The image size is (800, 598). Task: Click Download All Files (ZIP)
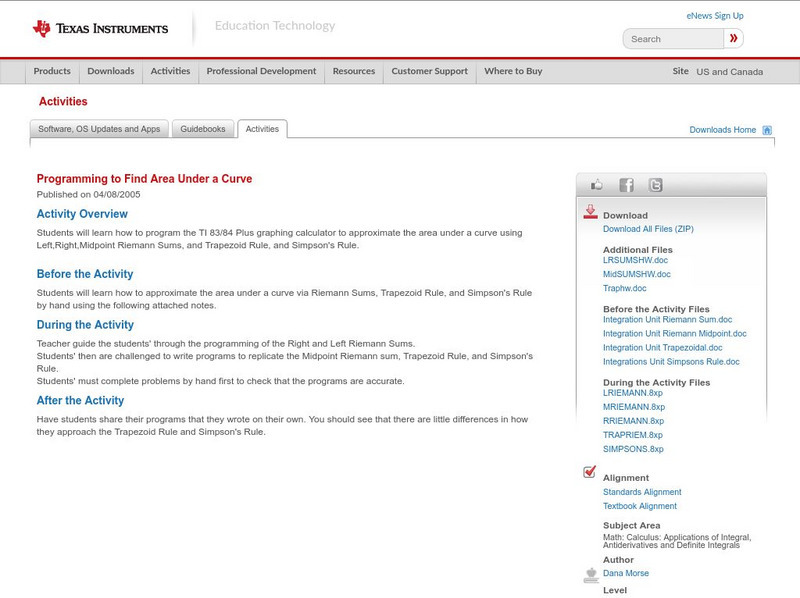[648, 229]
